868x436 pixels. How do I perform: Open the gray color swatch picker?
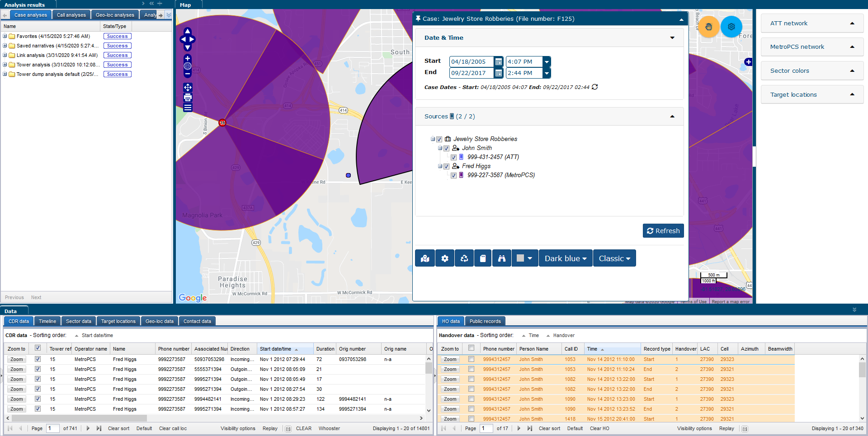pos(524,258)
